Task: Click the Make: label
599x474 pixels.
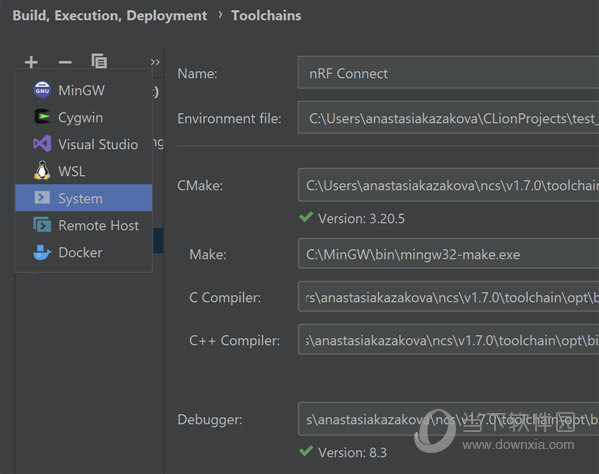Action: point(208,254)
